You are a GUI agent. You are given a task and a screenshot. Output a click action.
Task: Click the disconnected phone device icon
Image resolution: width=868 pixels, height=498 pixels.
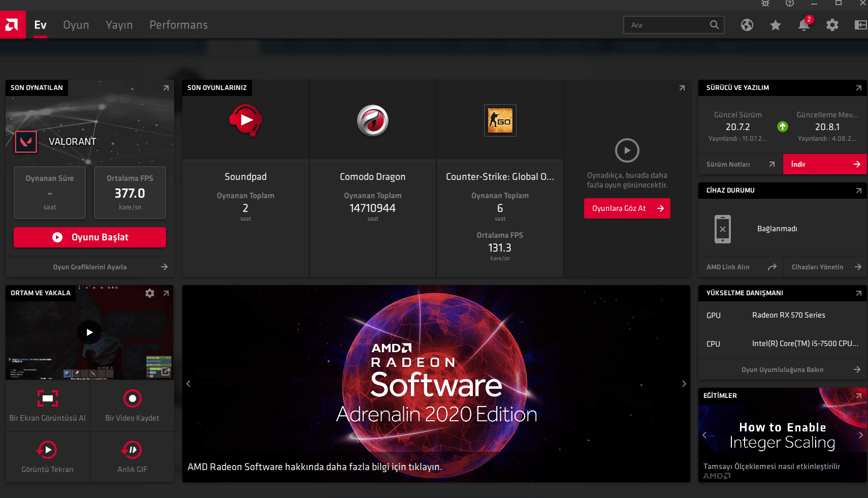pyautogui.click(x=723, y=229)
